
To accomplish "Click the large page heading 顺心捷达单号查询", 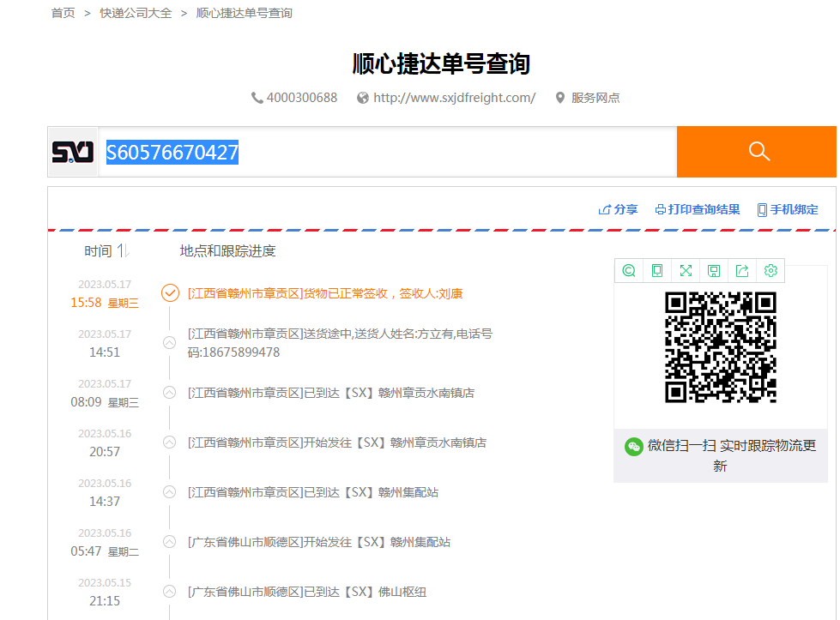I will 441,63.
